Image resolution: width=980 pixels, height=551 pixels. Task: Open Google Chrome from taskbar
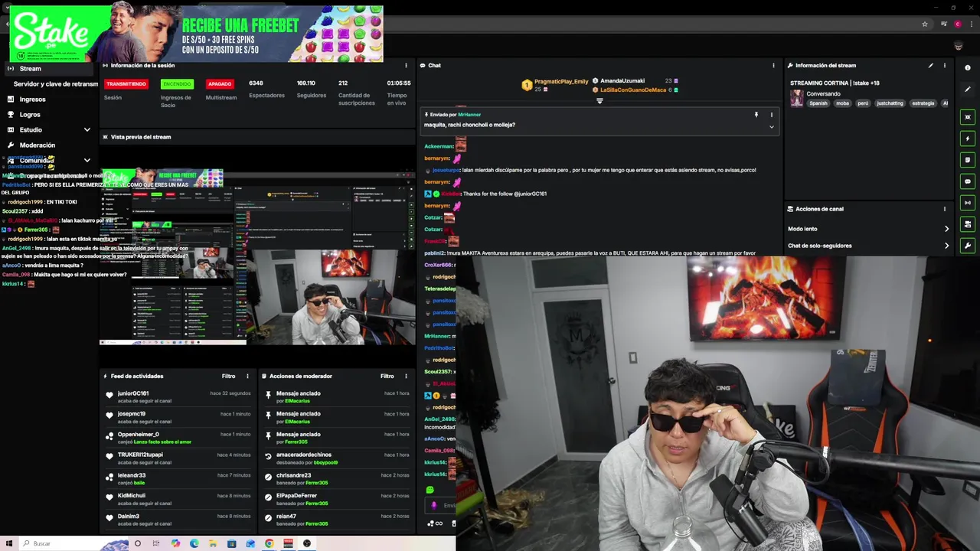[269, 543]
